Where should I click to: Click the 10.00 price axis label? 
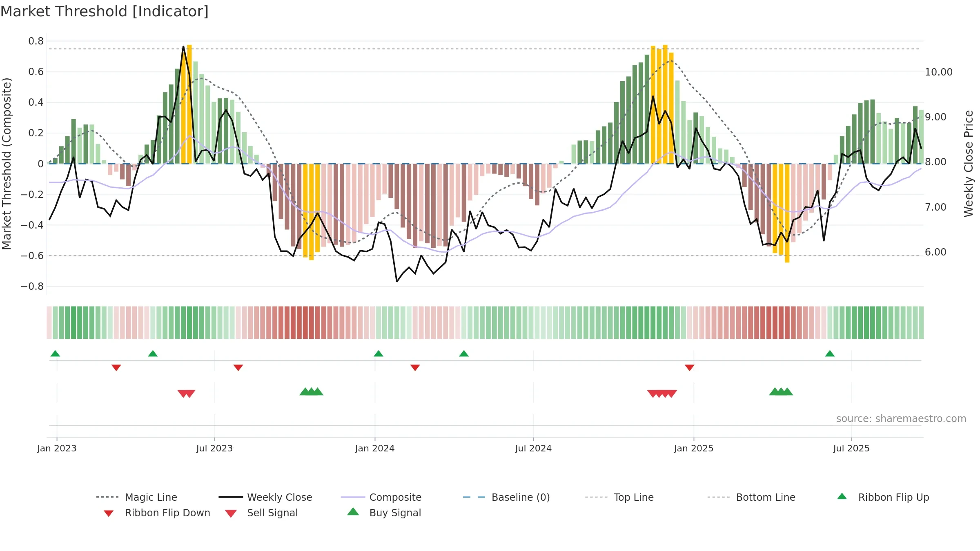939,72
